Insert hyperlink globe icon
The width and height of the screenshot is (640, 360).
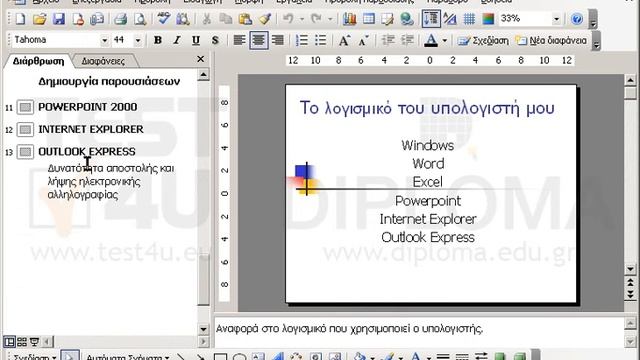[x=407, y=19]
